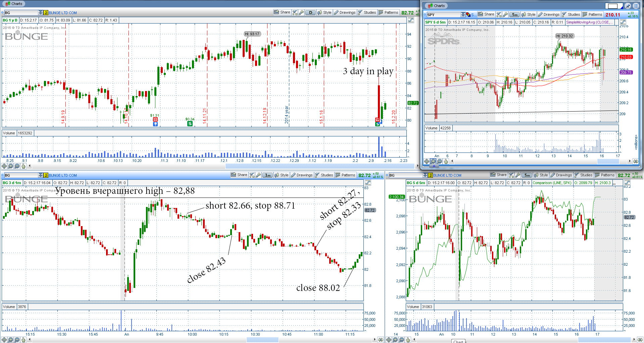Open multicolor link selector beside SPY symbol

468,14
